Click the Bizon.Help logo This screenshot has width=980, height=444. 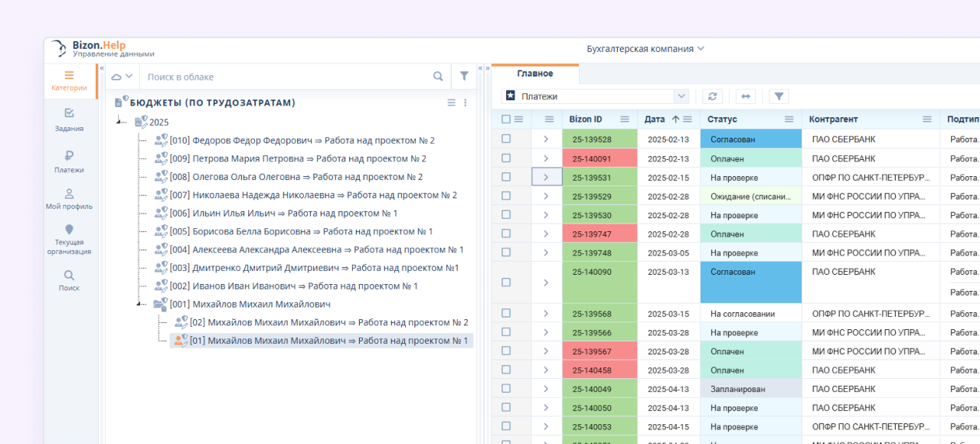click(x=102, y=49)
